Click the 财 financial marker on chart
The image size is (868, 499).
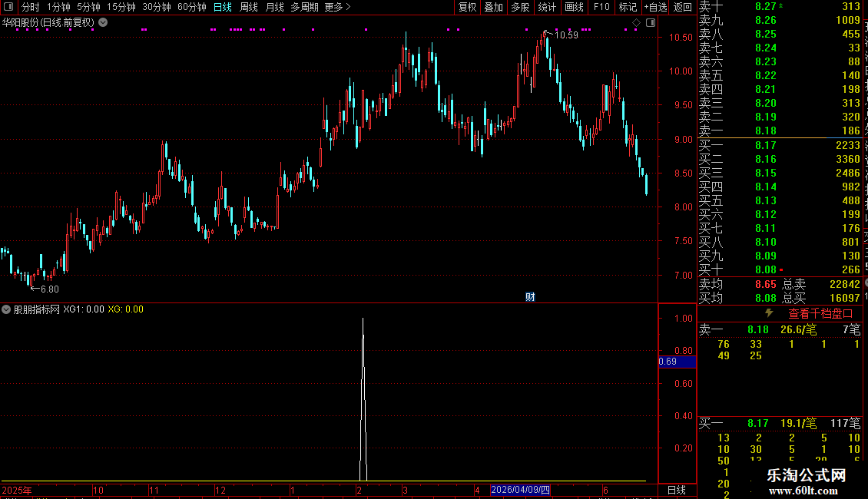click(530, 297)
